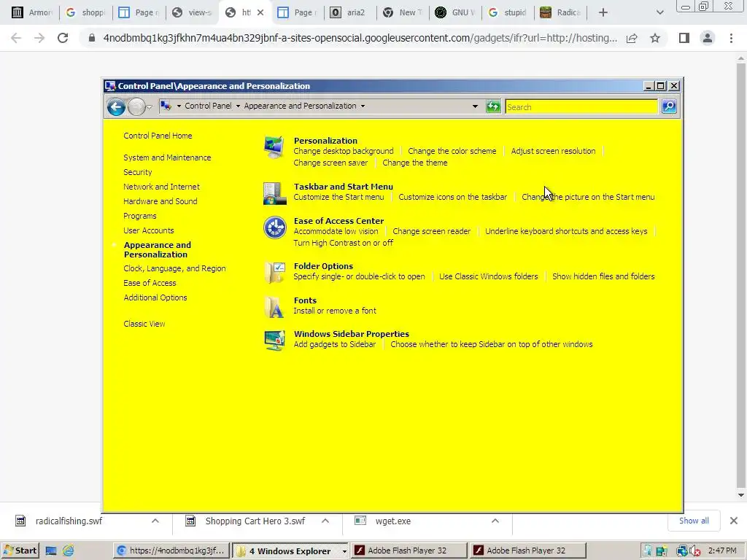Select Adjust screen resolution

click(553, 151)
